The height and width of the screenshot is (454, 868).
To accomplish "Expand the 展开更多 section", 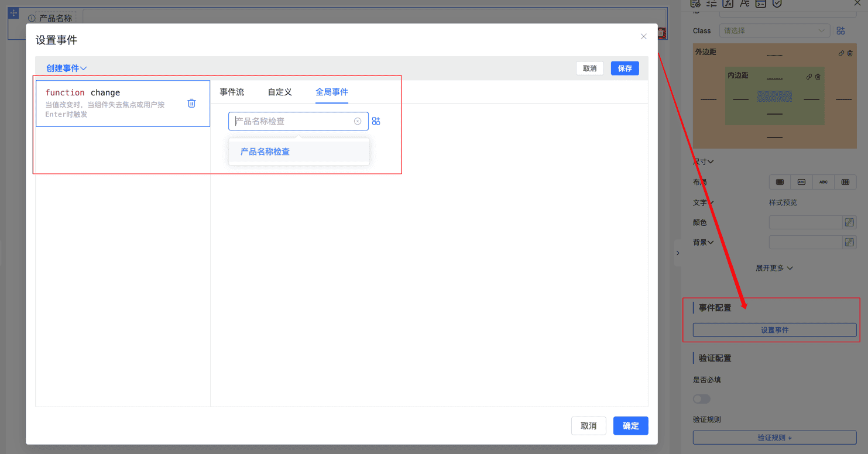I will [774, 268].
